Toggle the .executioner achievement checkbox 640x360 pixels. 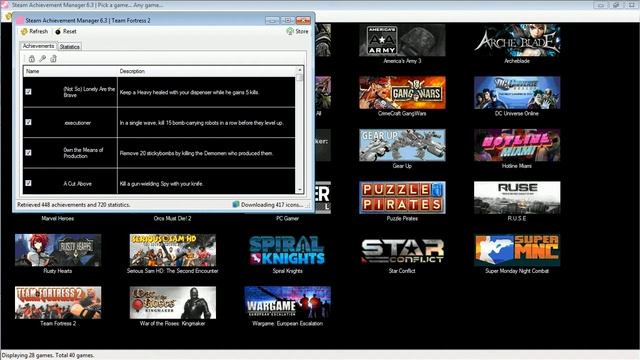tap(28, 122)
